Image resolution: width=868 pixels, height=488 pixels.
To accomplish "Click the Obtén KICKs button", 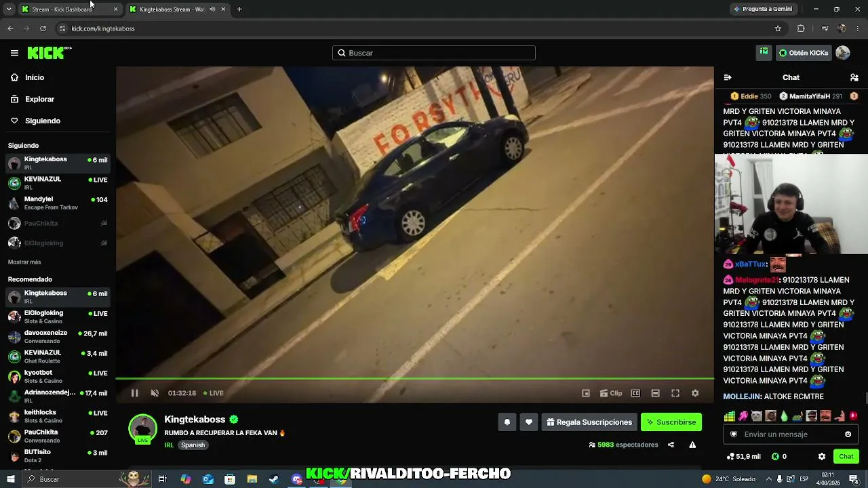I will tap(804, 53).
